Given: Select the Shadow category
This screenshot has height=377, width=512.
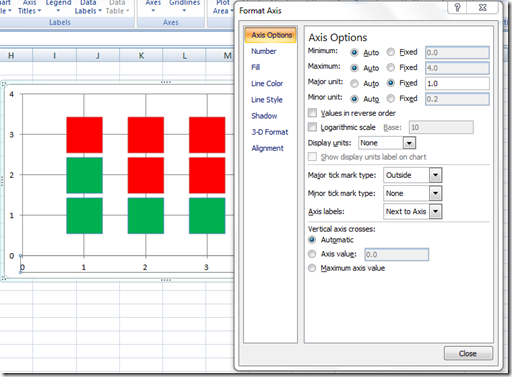Looking at the screenshot, I should point(264,116).
